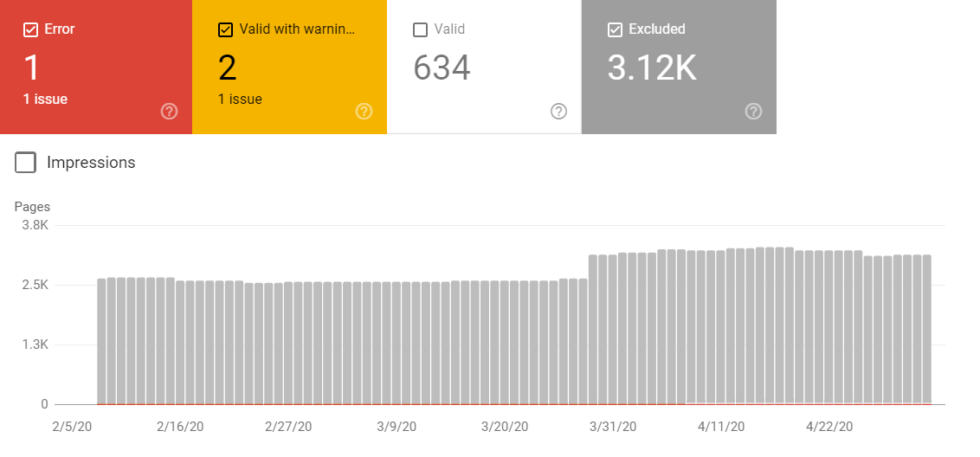Open help icon on the Error card

click(x=170, y=112)
